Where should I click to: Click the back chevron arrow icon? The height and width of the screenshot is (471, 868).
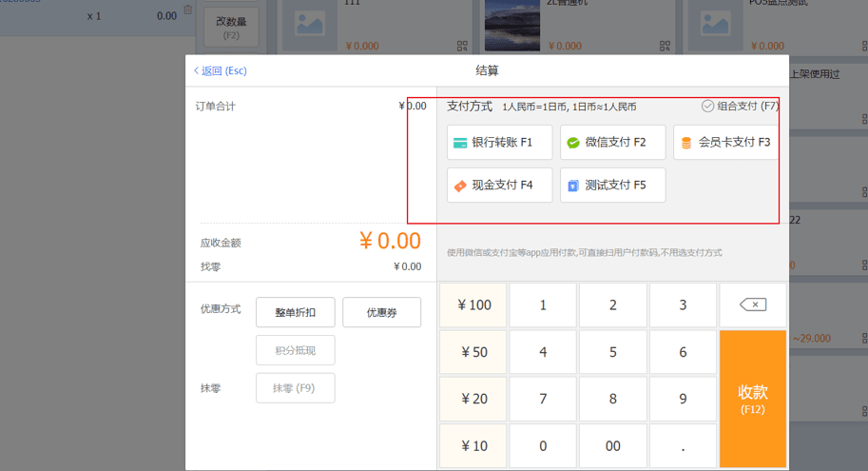[x=196, y=71]
